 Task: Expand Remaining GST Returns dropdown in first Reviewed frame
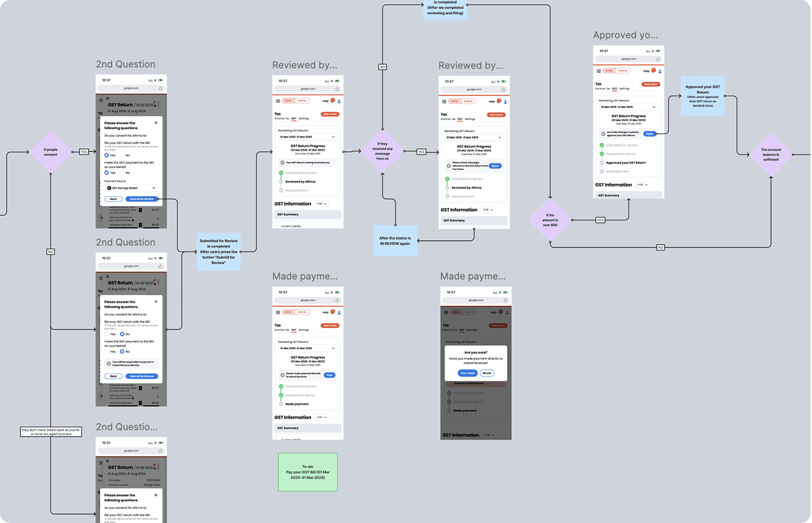(x=308, y=137)
